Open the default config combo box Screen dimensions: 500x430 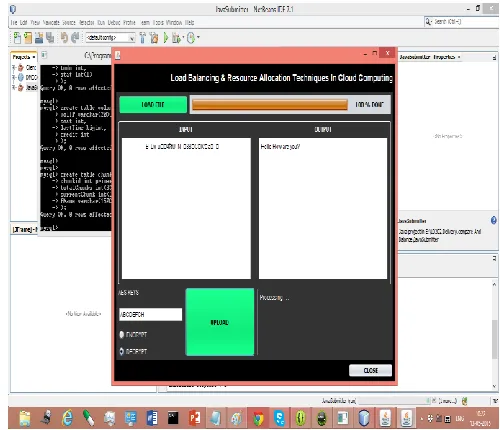[x=110, y=38]
